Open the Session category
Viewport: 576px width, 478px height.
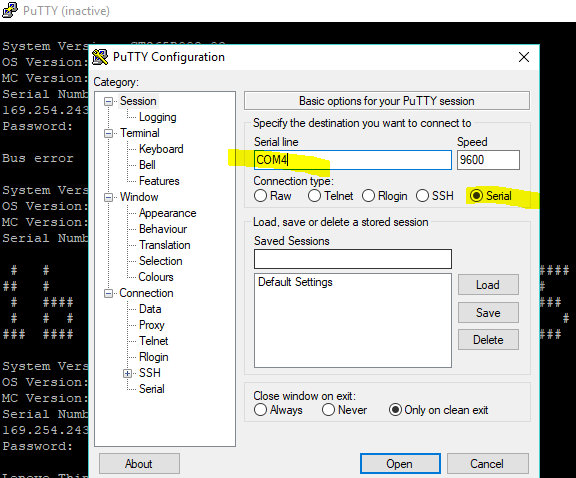point(138,101)
